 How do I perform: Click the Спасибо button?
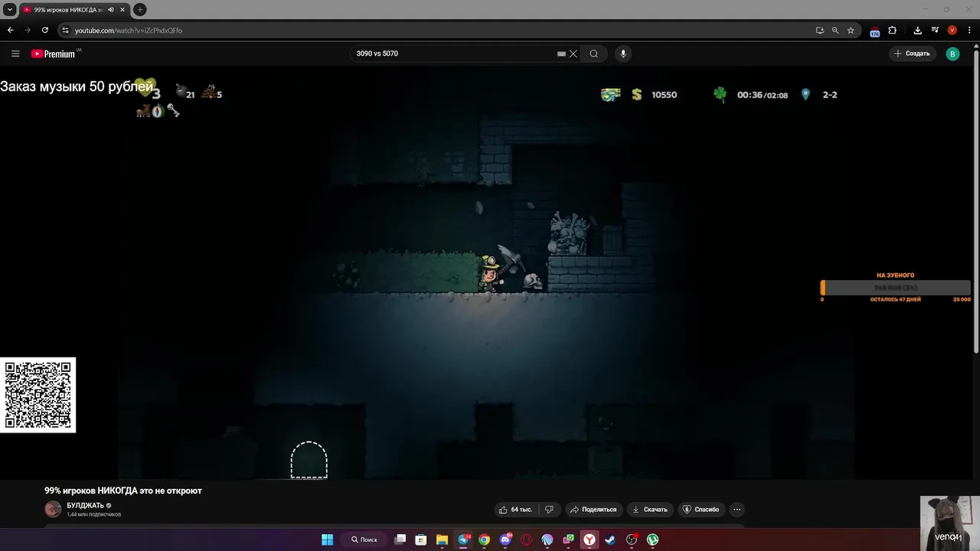pos(701,510)
